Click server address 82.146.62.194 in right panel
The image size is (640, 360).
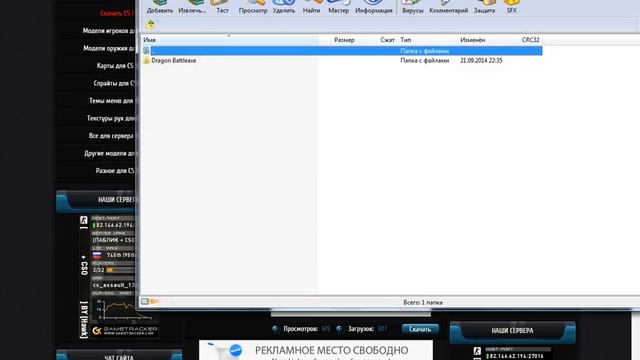point(516,356)
